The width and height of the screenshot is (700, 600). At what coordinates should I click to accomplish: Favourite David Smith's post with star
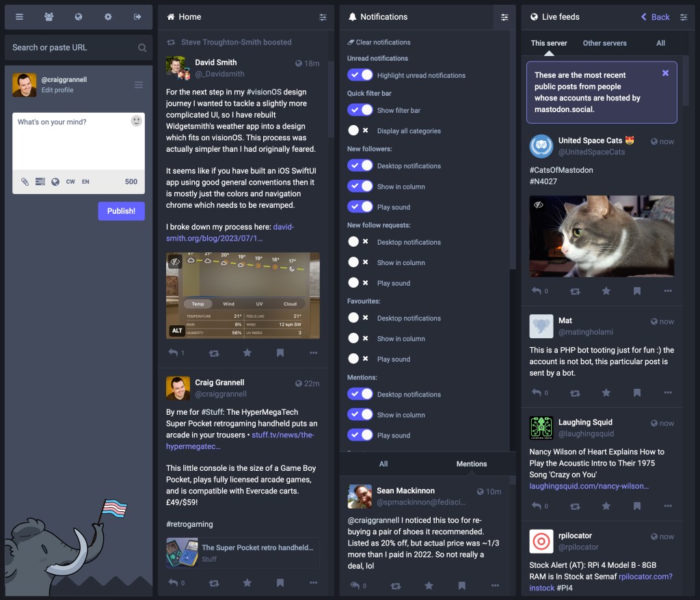(x=247, y=353)
